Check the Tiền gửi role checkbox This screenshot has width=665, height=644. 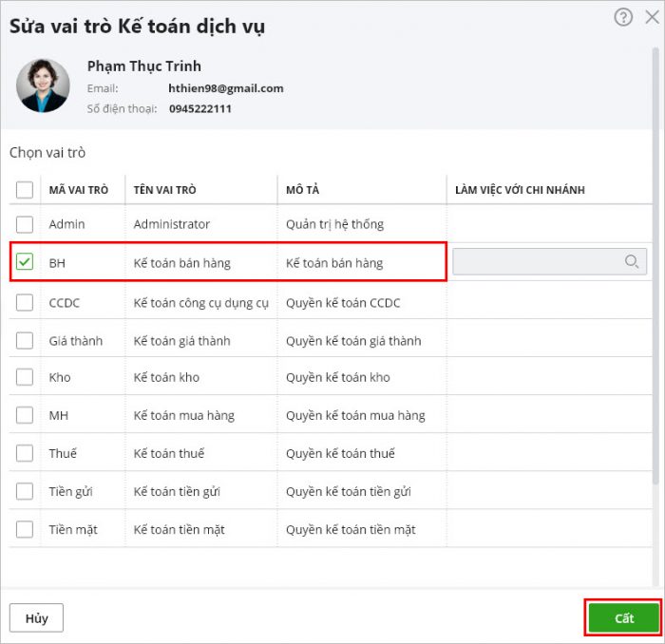click(25, 491)
